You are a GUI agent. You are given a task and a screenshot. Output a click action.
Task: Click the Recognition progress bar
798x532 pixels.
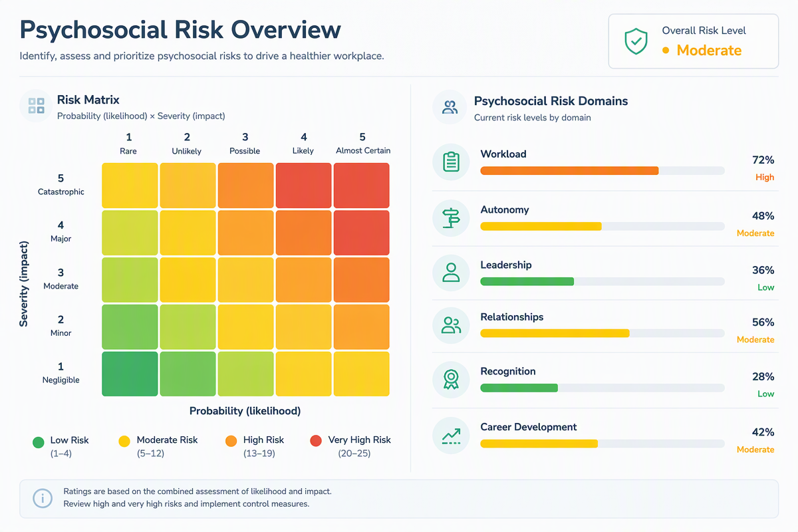coord(602,388)
